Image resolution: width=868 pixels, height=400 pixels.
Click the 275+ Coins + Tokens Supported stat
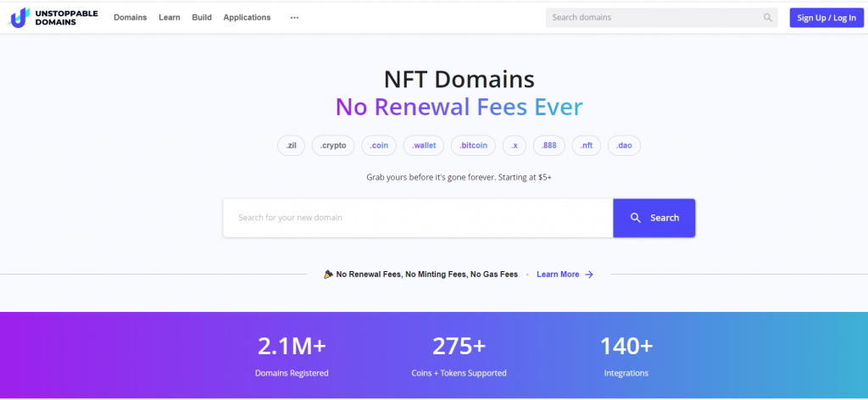tap(459, 356)
